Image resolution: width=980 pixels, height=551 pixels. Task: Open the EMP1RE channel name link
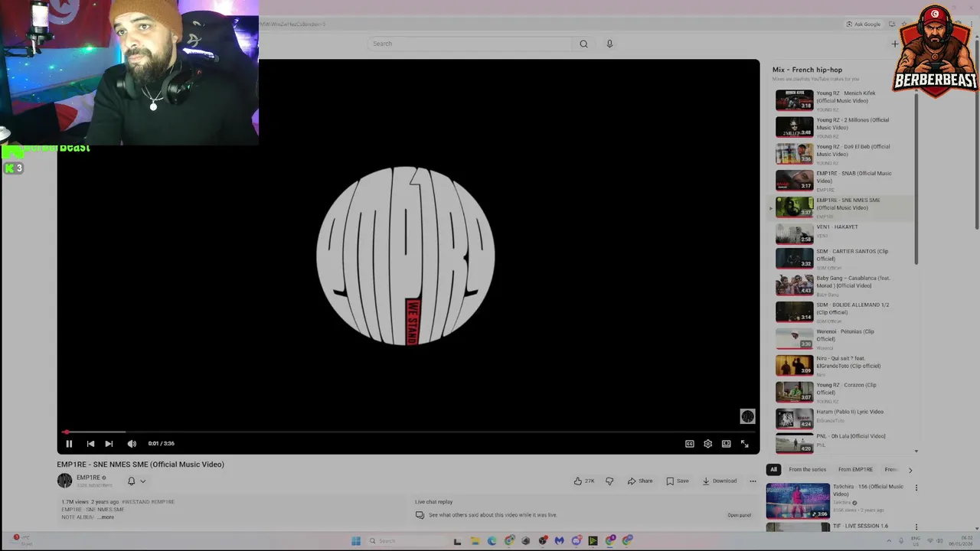tap(88, 478)
